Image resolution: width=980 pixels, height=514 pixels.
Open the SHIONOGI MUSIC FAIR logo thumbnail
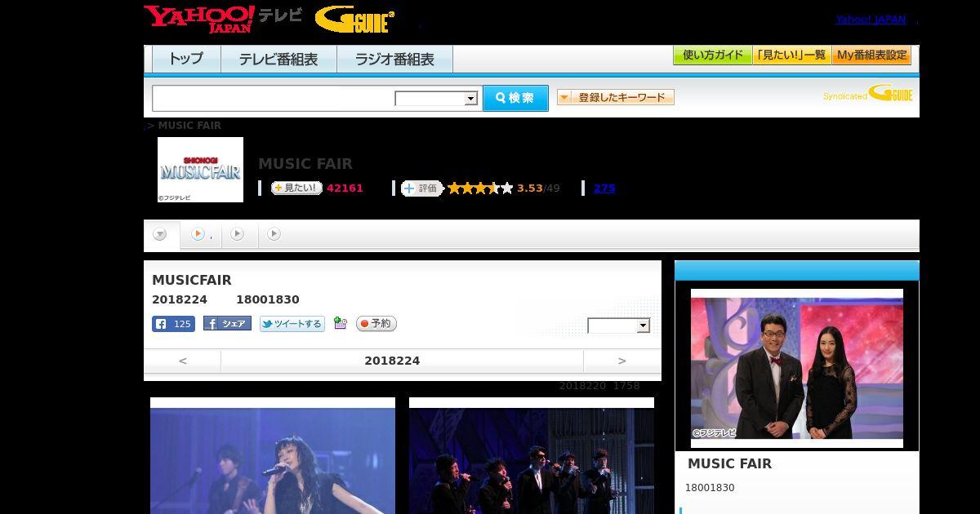[200, 170]
